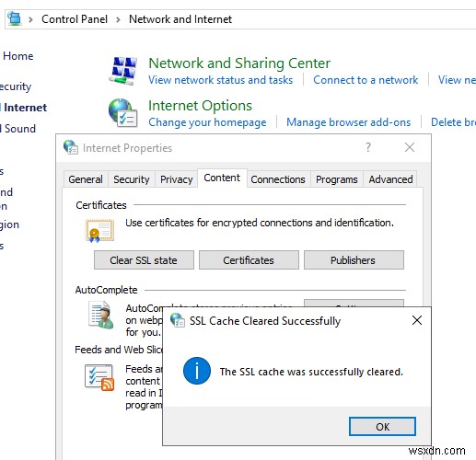476x460 pixels.
Task: Confirm the SSL cache dialog with OK
Action: 382,427
